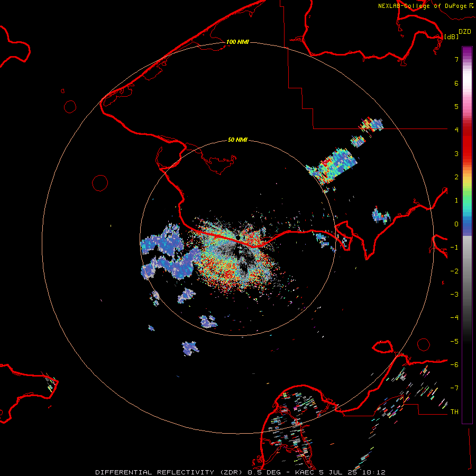
Task: Click the radar site at the ring center
Action: coord(237,237)
